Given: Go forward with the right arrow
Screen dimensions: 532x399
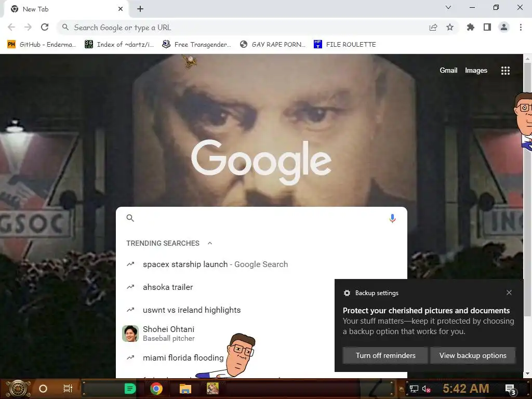Looking at the screenshot, I should click(28, 27).
